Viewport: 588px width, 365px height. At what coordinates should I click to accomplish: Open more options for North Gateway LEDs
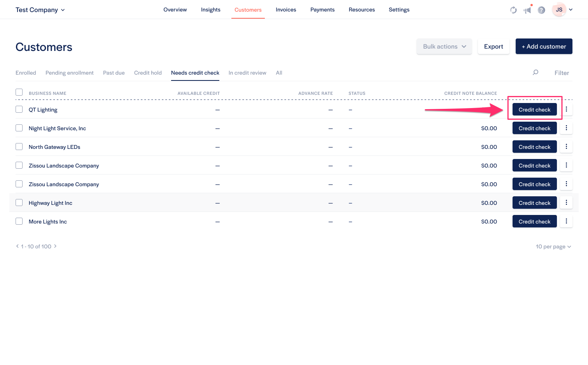(x=566, y=147)
